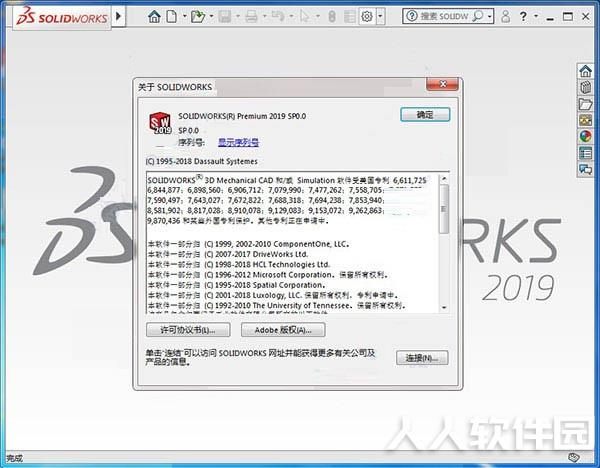Create a new document with the New icon
Viewport: 600px width, 468px height.
(171, 16)
